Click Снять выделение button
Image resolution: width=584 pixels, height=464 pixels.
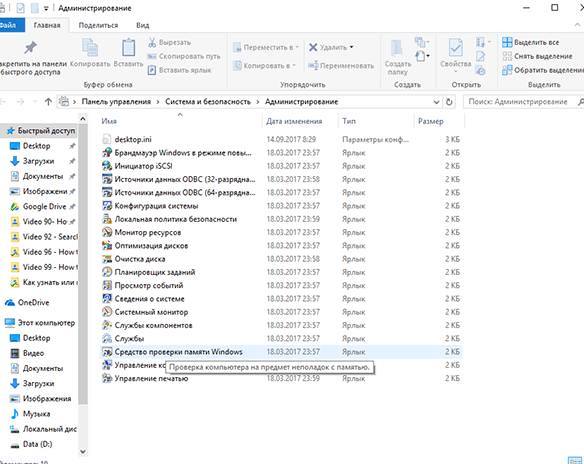(537, 56)
